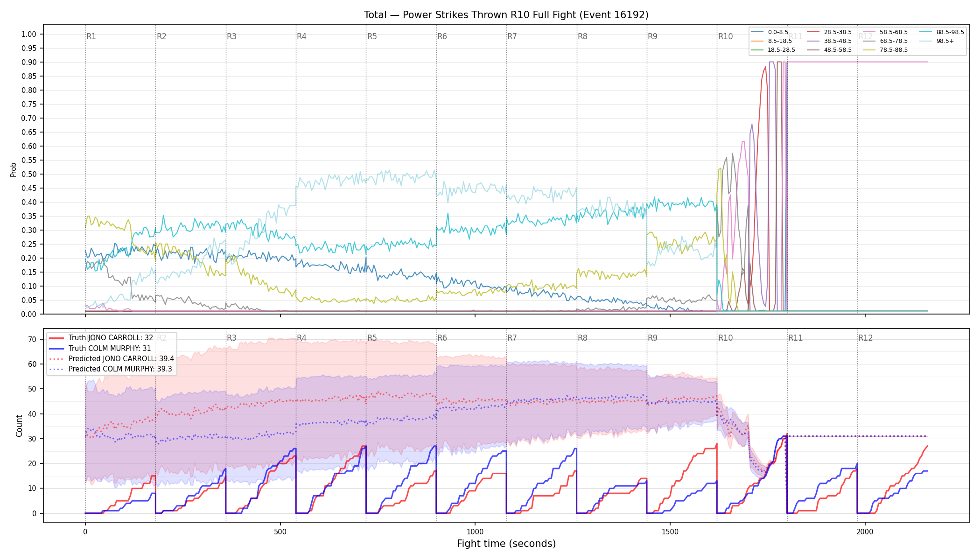Click the Prob y-axis label
This screenshot has width=980, height=560.
coord(13,169)
